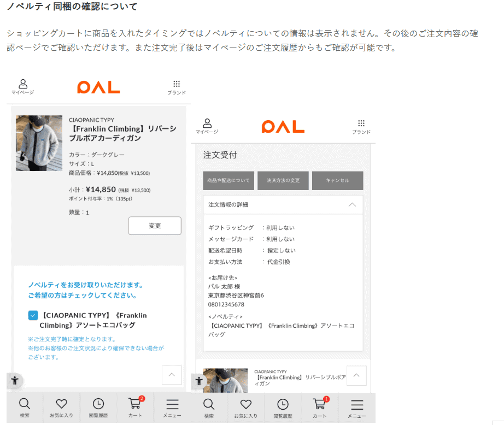Click お支払い方法 代金引換 row
The width and height of the screenshot is (504, 425).
(x=249, y=262)
